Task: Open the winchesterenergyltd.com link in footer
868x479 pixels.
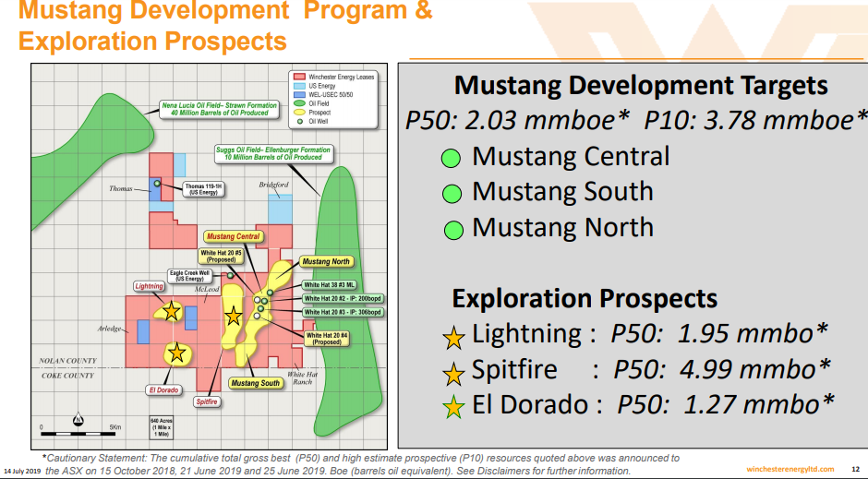Action: point(790,469)
